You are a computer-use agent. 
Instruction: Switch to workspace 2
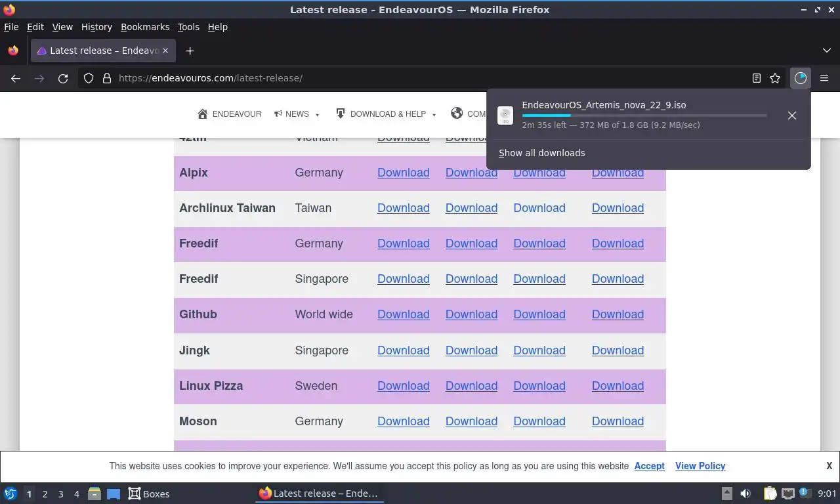point(45,494)
